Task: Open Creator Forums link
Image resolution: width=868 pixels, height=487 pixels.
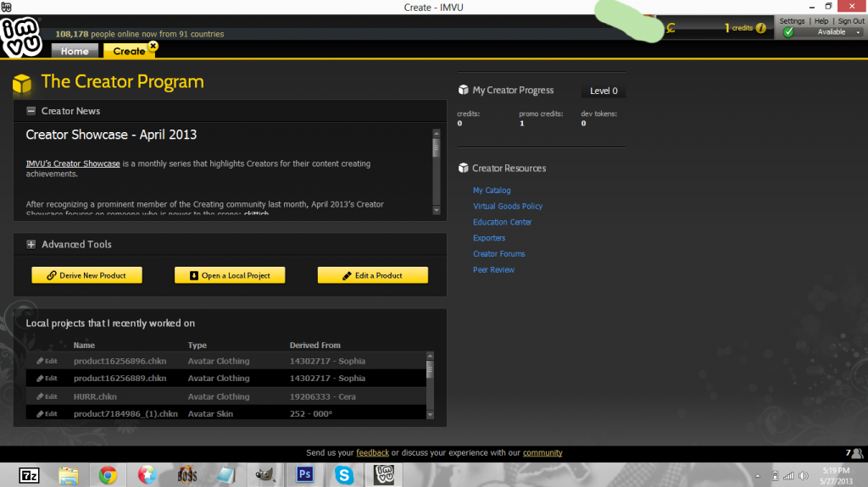Action: (x=498, y=253)
